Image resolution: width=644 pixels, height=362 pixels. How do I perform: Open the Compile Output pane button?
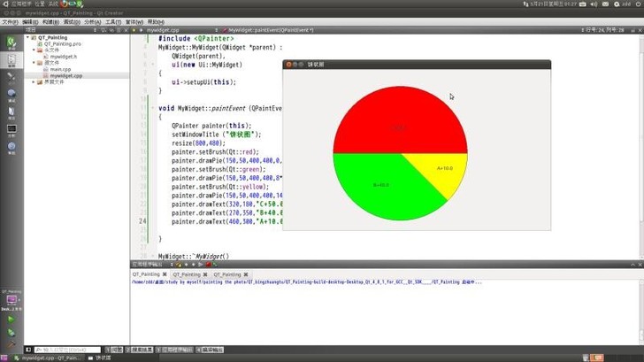point(210,350)
